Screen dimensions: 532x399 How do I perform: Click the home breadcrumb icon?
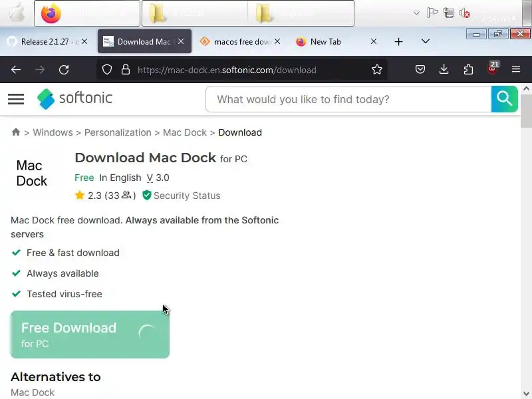pyautogui.click(x=15, y=132)
